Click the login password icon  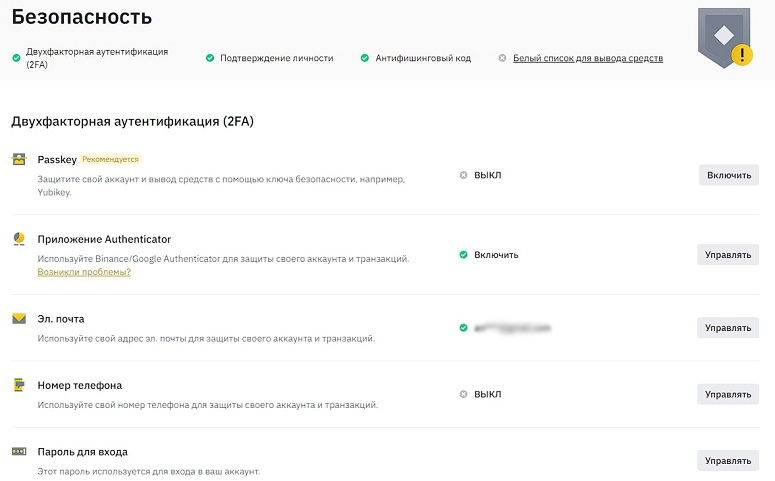(x=19, y=451)
